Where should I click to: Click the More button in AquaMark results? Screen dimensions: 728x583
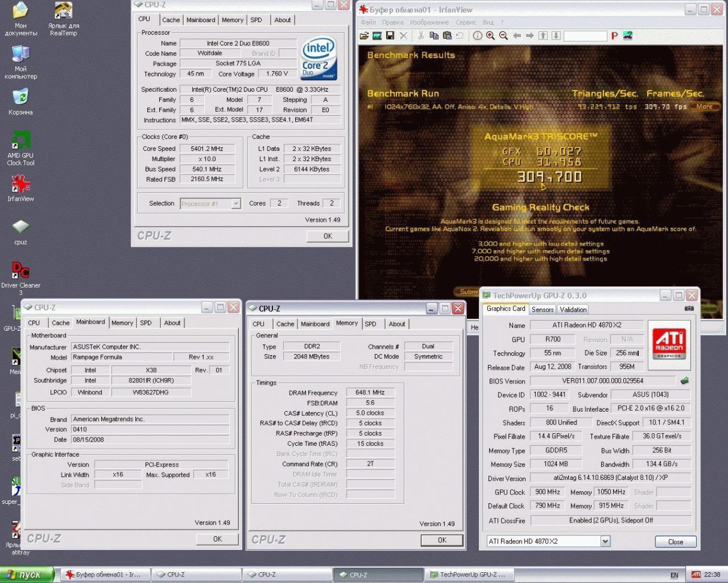tap(704, 107)
